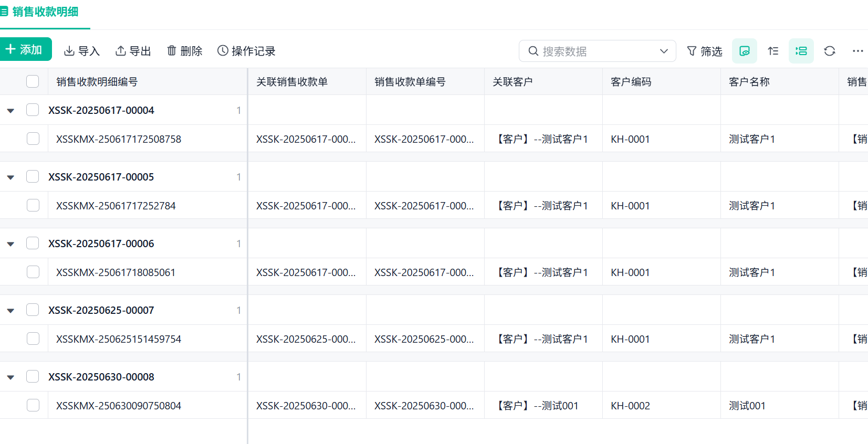Click customer code KH-0002
This screenshot has height=444, width=868.
click(x=630, y=406)
